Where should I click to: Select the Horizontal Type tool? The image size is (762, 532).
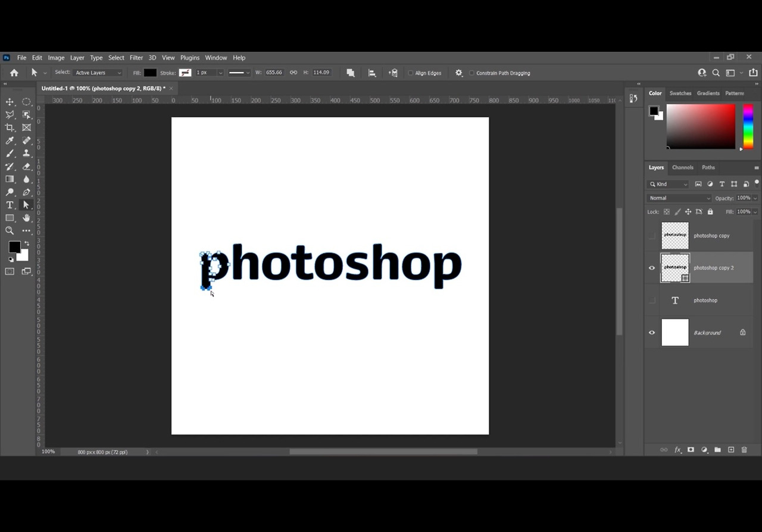tap(10, 205)
